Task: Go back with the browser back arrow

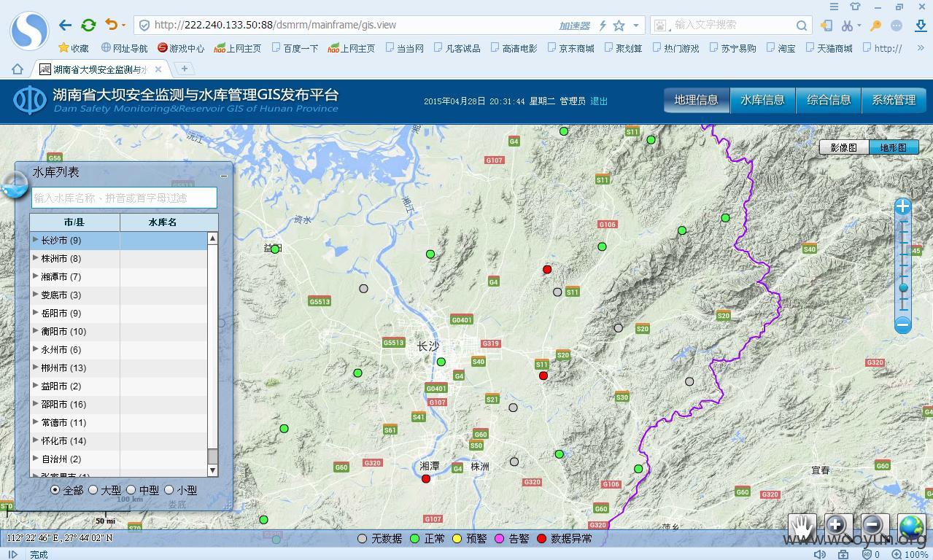Action: coord(65,25)
